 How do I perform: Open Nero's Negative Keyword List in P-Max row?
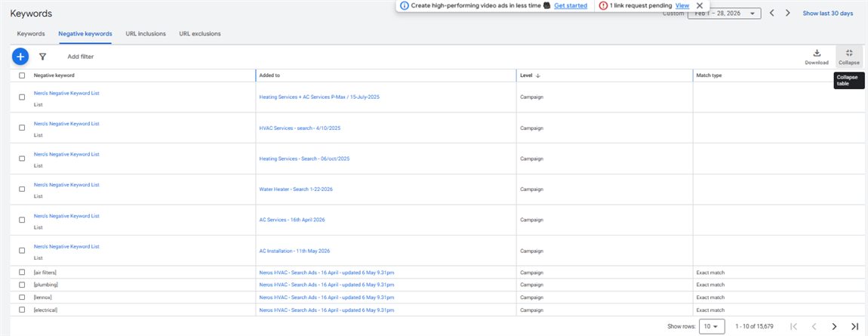pos(66,93)
